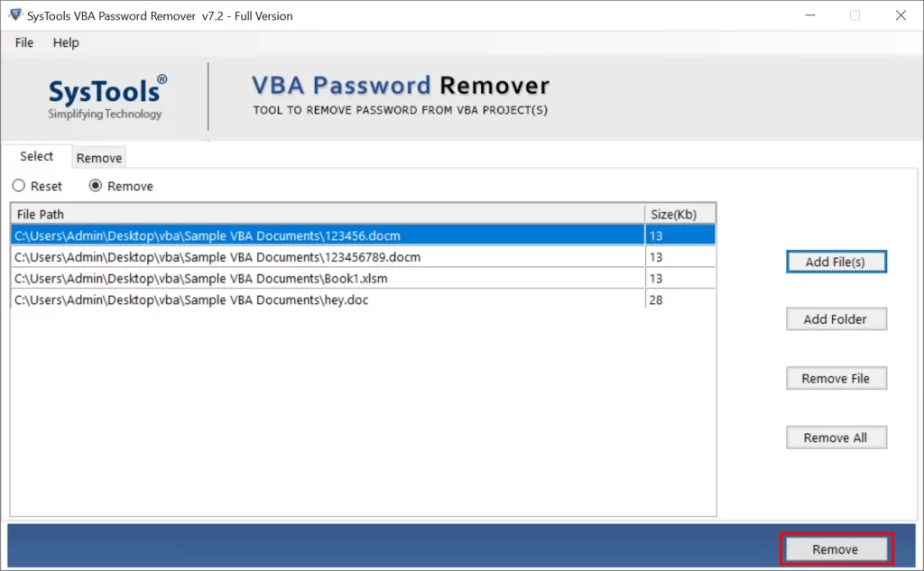Viewport: 924px width, 571px height.
Task: Click size value 28 of hey.doc
Action: click(656, 300)
